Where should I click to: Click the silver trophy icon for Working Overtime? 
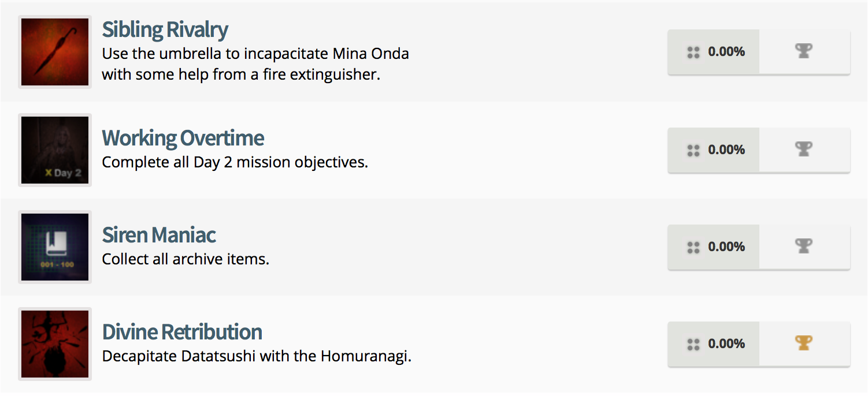803,150
